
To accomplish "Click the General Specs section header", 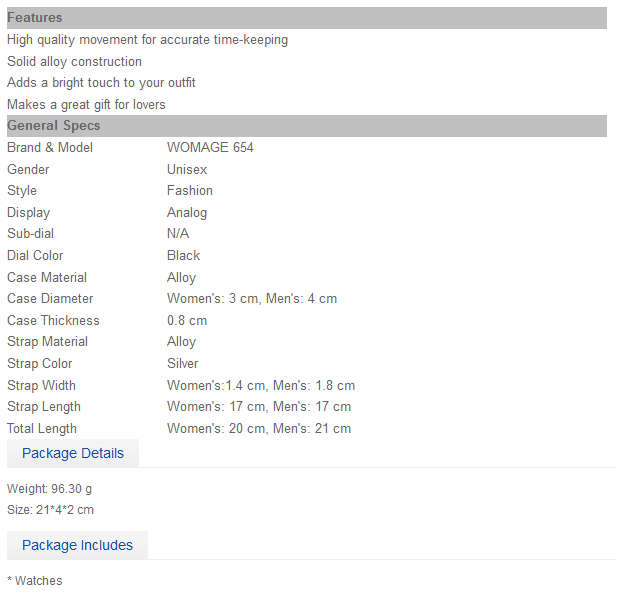I will point(309,127).
